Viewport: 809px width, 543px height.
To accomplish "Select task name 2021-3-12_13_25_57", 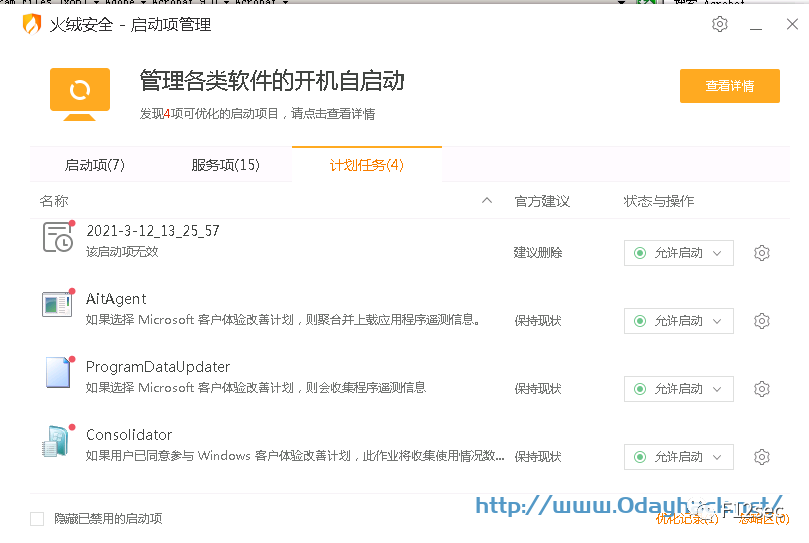I will click(153, 231).
